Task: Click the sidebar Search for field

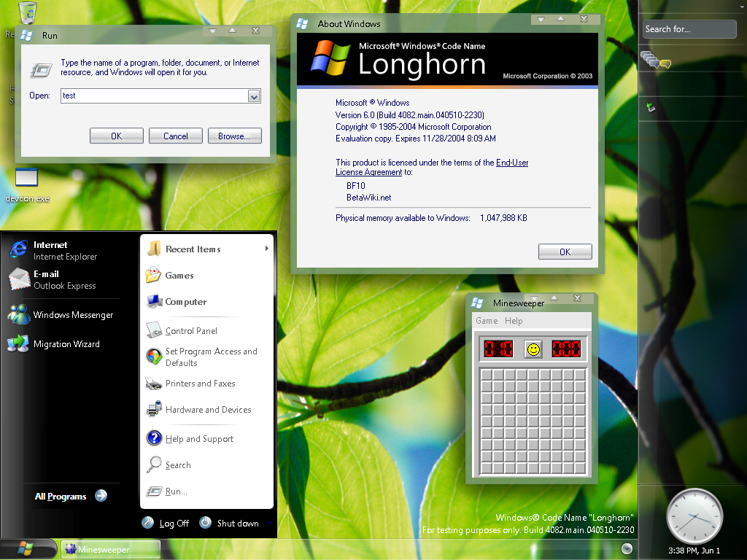Action: pos(689,29)
